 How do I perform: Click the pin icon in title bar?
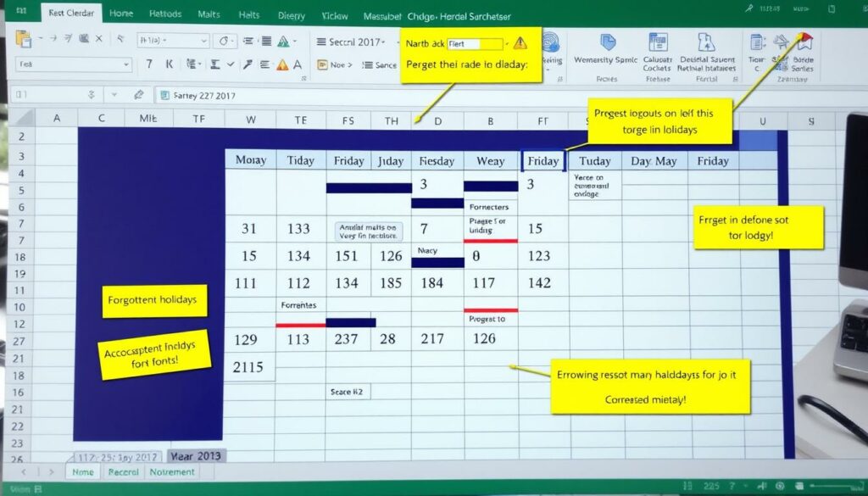[x=749, y=8]
